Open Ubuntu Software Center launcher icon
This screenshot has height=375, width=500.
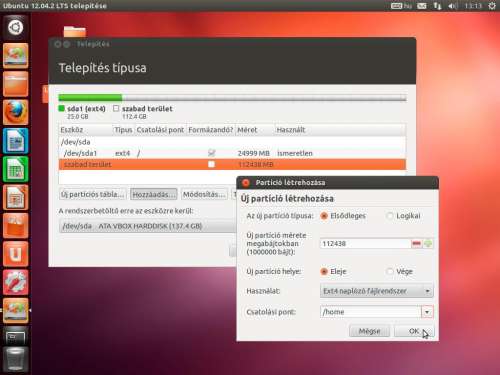(15, 226)
